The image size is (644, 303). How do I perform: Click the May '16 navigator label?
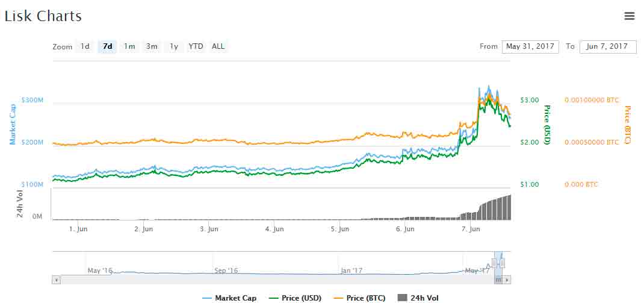(100, 270)
